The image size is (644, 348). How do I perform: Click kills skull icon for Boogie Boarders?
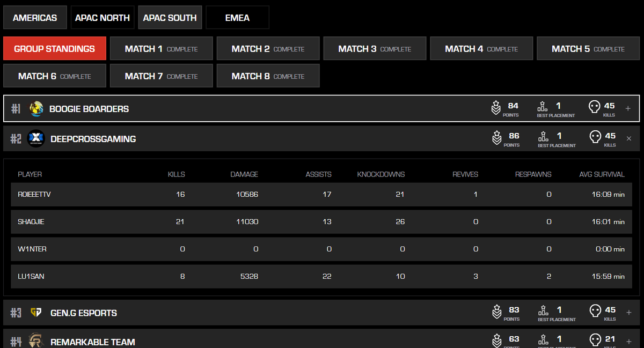pos(594,108)
